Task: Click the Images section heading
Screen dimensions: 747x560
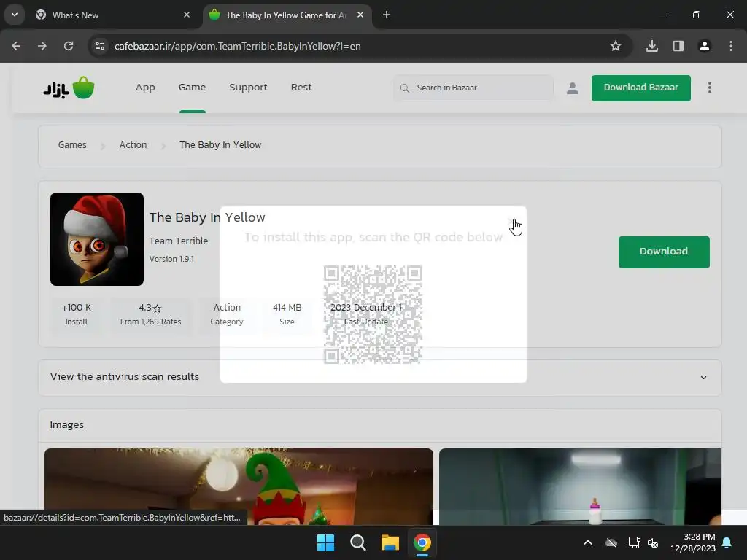Action: [x=66, y=425]
